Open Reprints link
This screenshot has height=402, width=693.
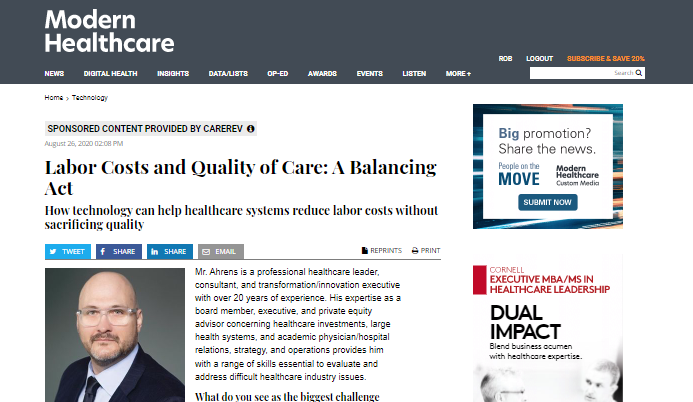click(x=382, y=250)
